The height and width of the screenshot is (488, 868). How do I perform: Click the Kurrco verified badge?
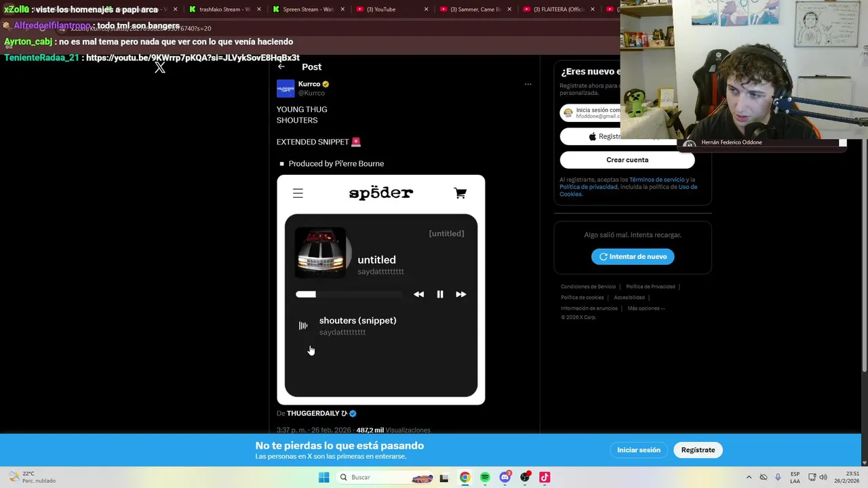pos(325,84)
